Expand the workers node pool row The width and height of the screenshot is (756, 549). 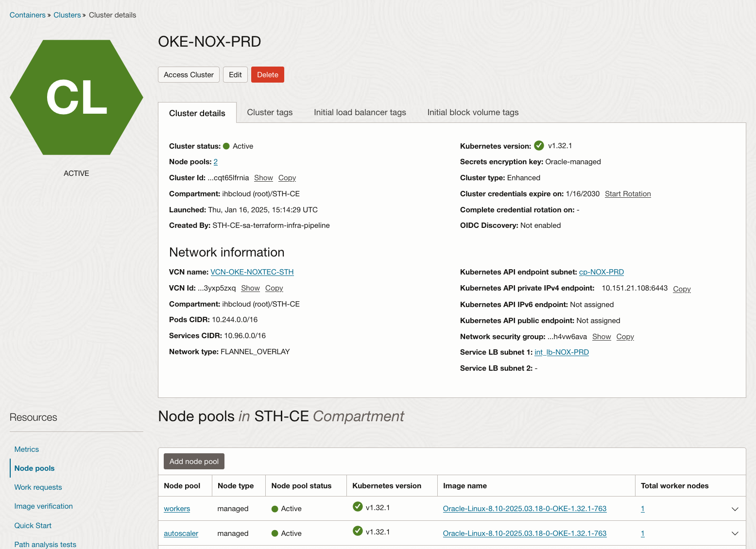735,509
